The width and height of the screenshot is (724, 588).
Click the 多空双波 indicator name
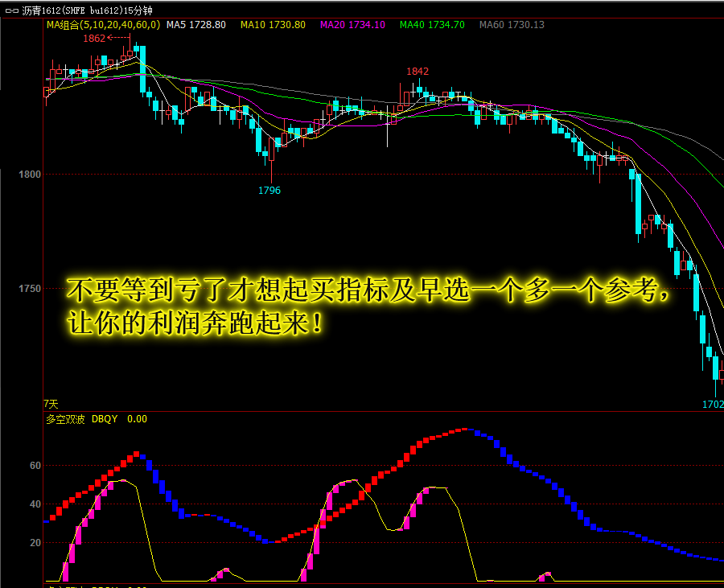point(64,418)
